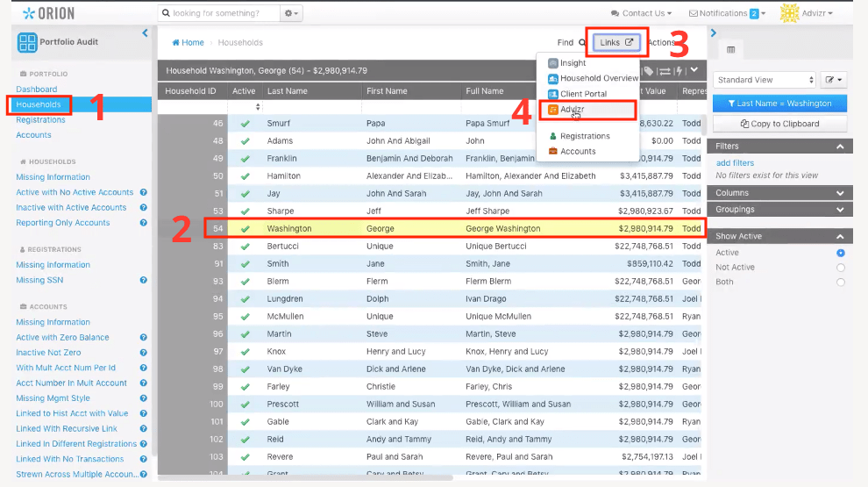868x487 pixels.
Task: Open help for Missing Mgmt Style
Action: (144, 398)
